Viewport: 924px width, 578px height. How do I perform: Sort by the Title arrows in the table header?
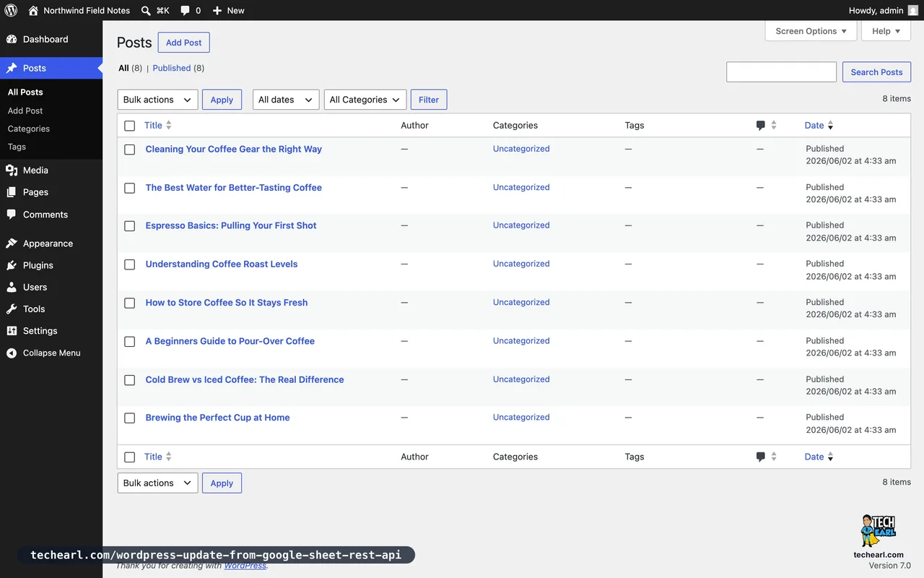(169, 125)
